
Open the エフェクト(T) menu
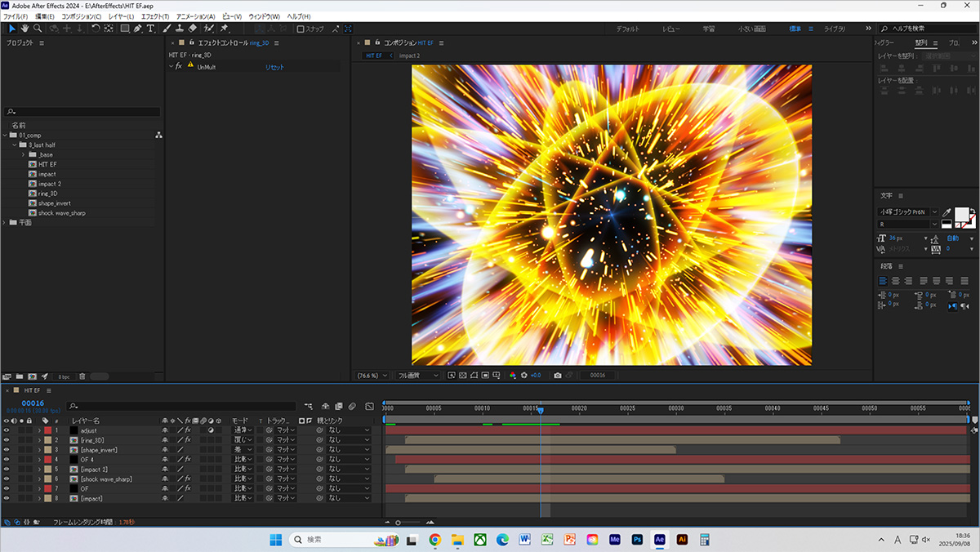coord(155,16)
